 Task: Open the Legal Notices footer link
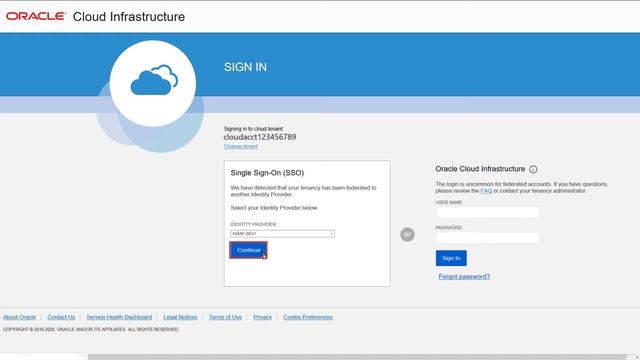(x=180, y=317)
